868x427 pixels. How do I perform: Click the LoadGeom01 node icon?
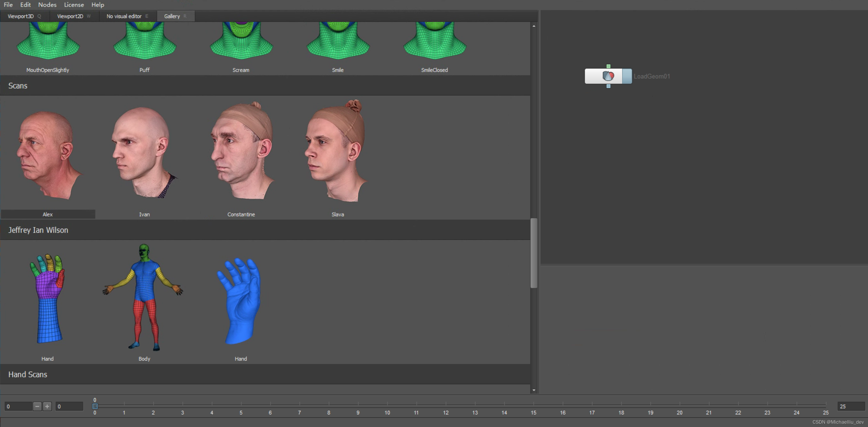click(x=607, y=76)
